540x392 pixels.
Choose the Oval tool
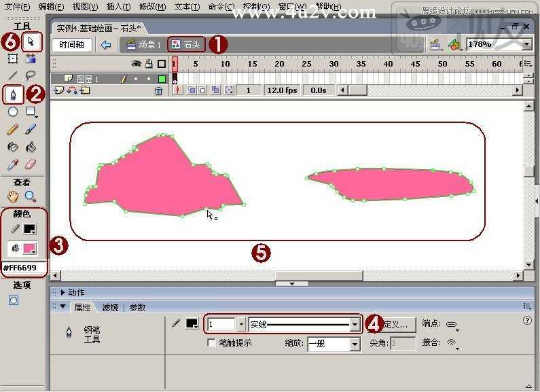pyautogui.click(x=13, y=111)
